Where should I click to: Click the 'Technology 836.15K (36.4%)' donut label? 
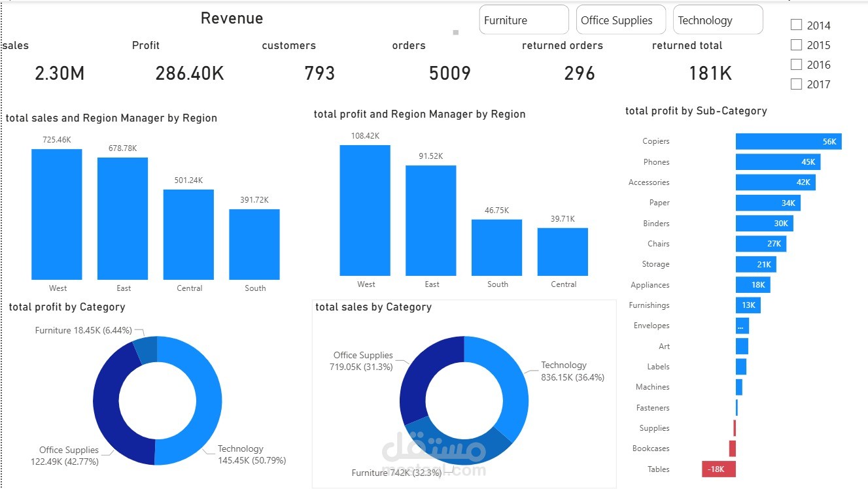[572, 371]
